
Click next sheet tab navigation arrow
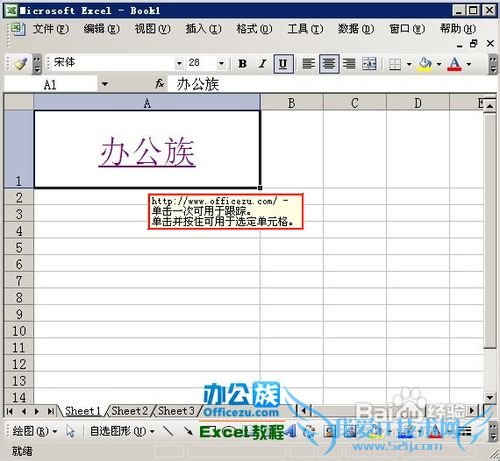[x=37, y=411]
